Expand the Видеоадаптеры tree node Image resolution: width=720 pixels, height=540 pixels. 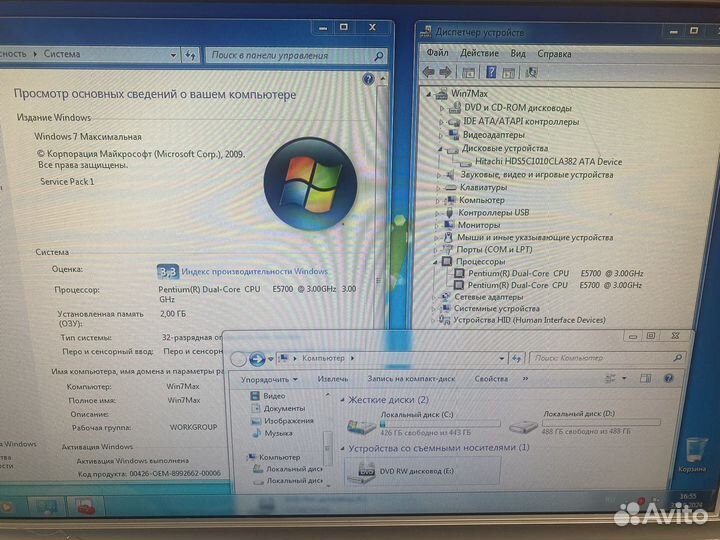click(440, 135)
